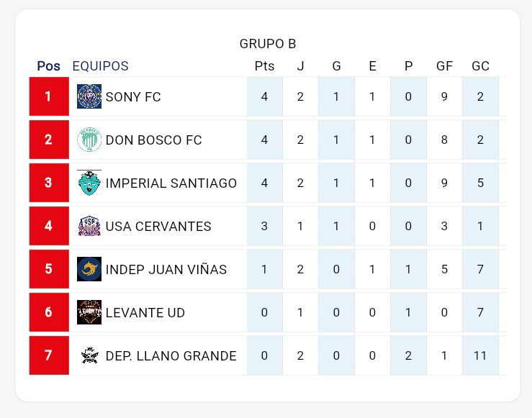Viewport: 532px width, 418px height.
Task: Open the DON BOSCO FC team link
Action: click(x=153, y=140)
